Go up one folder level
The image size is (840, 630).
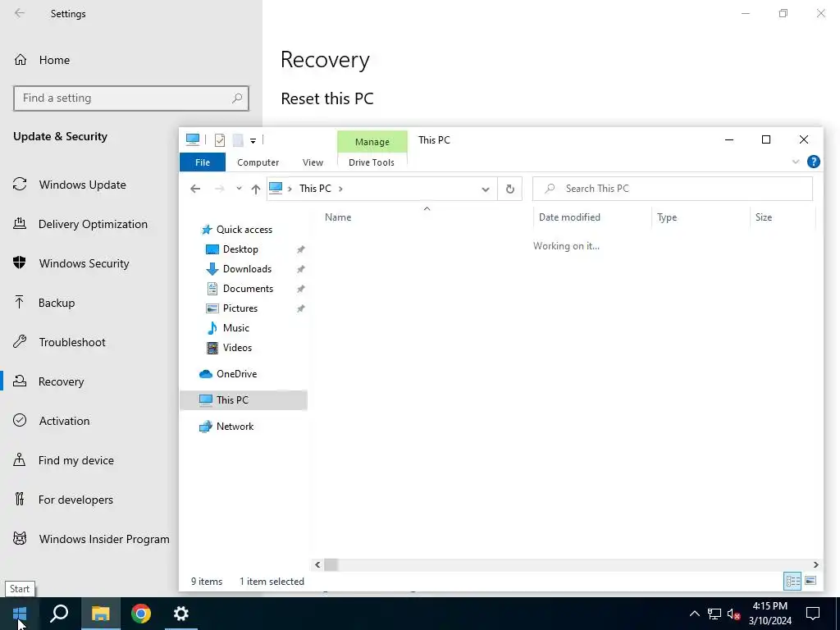pyautogui.click(x=256, y=189)
